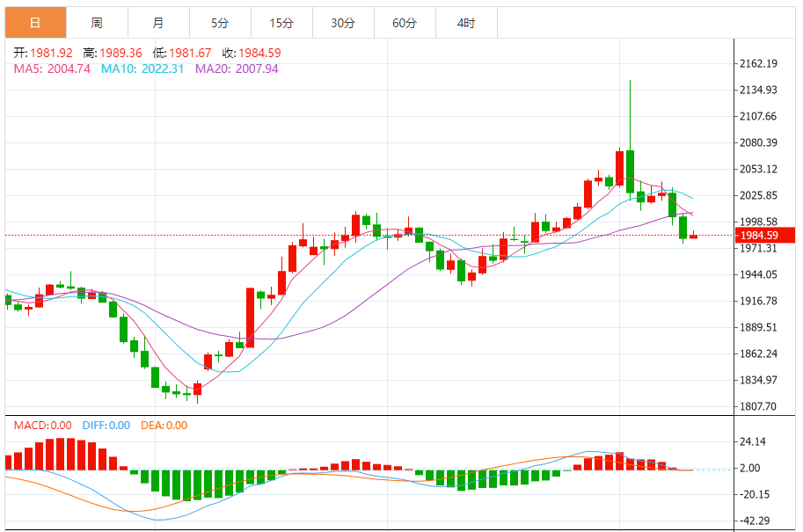Click the 2107.66 price axis label
803x532 pixels.
point(758,116)
